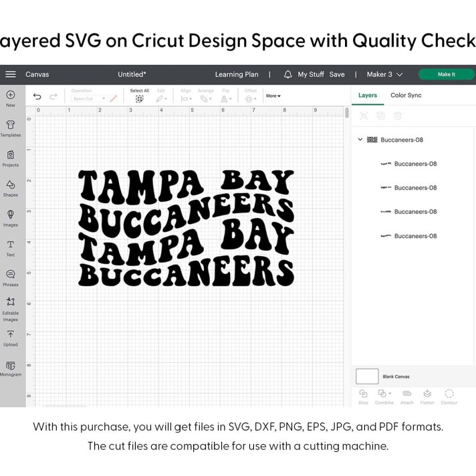Select the fourth Buccaneers-08 sublayer
Viewport: 476px width, 476px height.
point(408,236)
